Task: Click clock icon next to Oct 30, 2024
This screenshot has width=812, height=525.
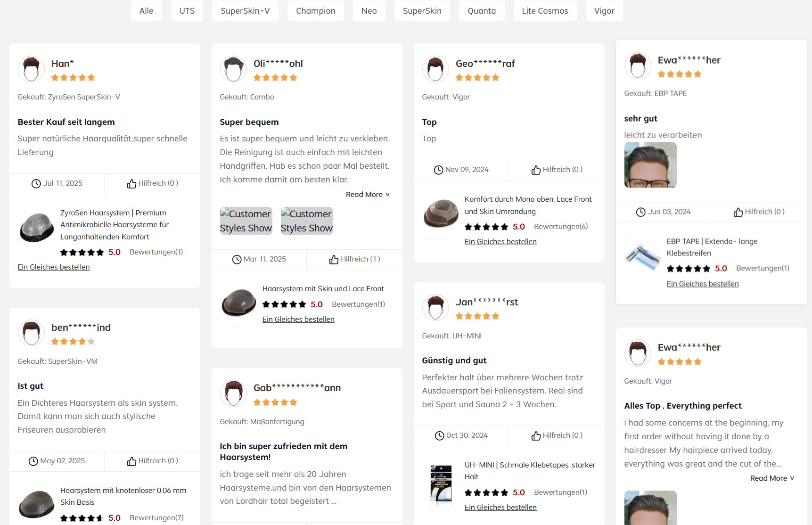Action: click(x=439, y=436)
